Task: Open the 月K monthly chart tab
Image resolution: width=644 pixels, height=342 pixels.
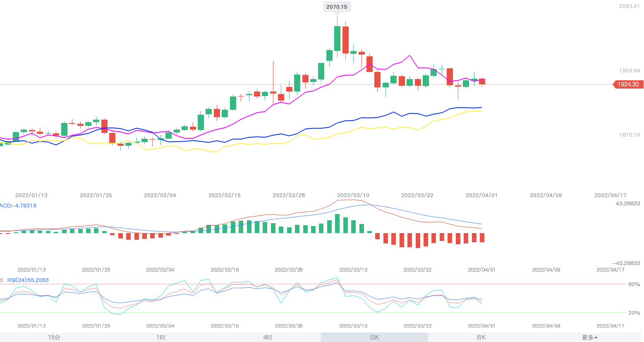Action: pyautogui.click(x=481, y=337)
